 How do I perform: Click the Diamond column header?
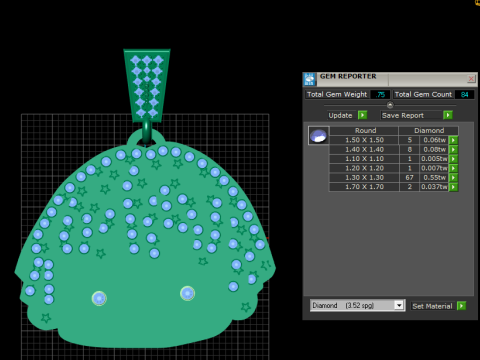429,131
